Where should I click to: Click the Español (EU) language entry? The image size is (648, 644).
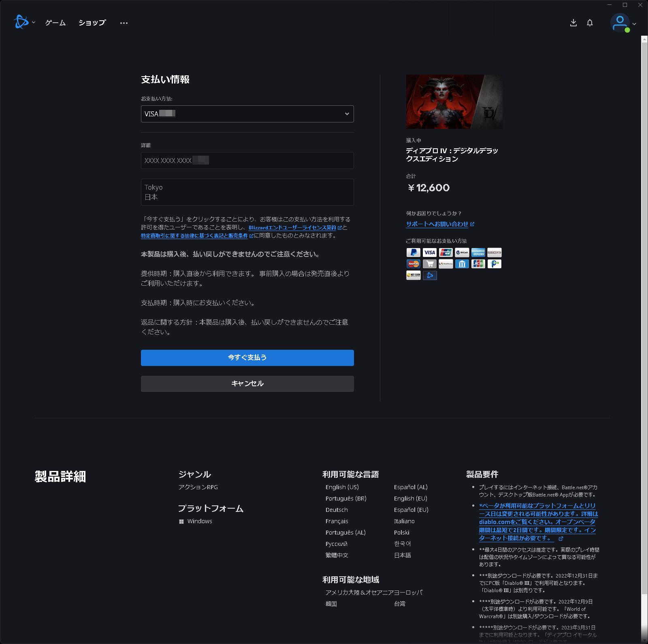[x=411, y=510]
